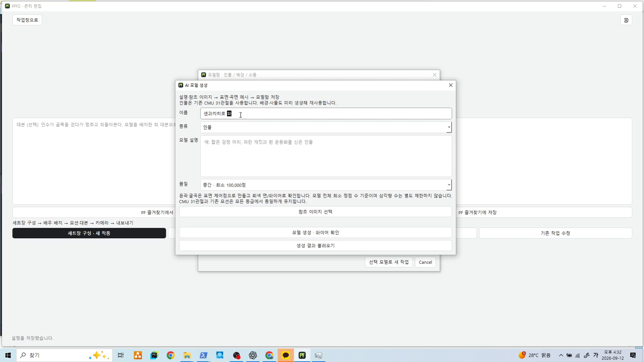Click 기존 작업 수정 button
Screen dimensions: 644x362
coord(555,233)
